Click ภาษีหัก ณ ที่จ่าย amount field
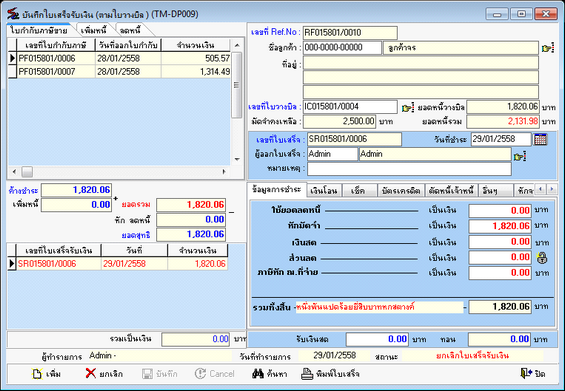Screen dimensions: 565x391 tap(500, 272)
